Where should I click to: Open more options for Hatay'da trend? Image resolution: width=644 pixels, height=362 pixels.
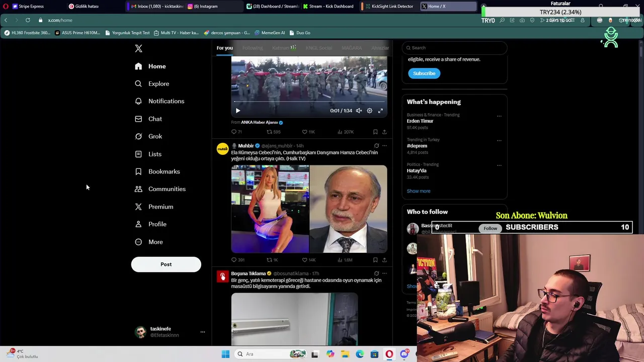click(x=499, y=165)
